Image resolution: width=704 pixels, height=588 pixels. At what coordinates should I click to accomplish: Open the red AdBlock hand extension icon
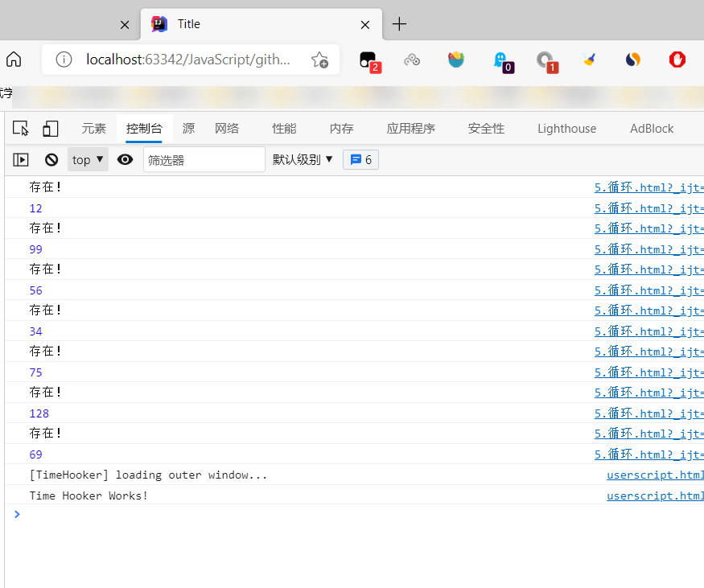tap(677, 60)
